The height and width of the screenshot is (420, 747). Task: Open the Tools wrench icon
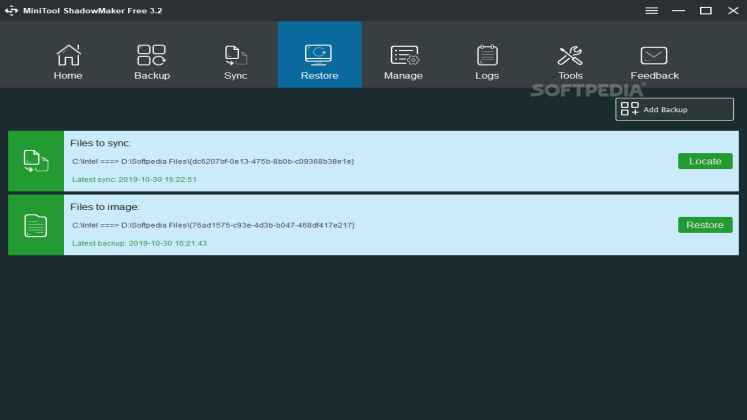[x=570, y=55]
